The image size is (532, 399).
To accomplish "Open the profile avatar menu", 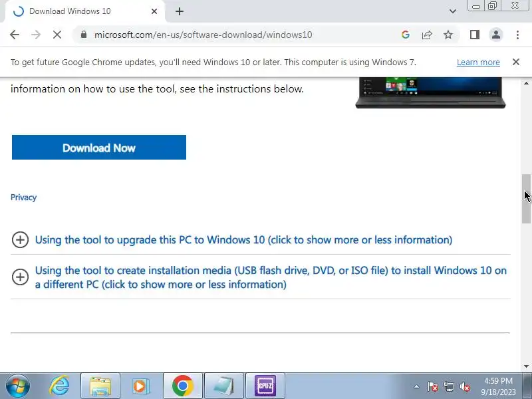I will 496,35.
